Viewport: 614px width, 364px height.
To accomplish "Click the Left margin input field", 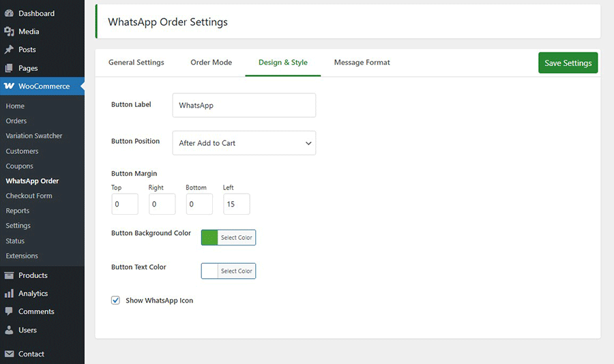I will click(237, 204).
